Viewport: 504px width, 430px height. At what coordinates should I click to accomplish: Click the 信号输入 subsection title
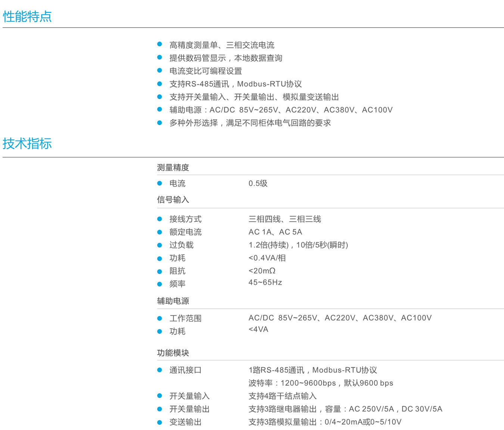[173, 200]
